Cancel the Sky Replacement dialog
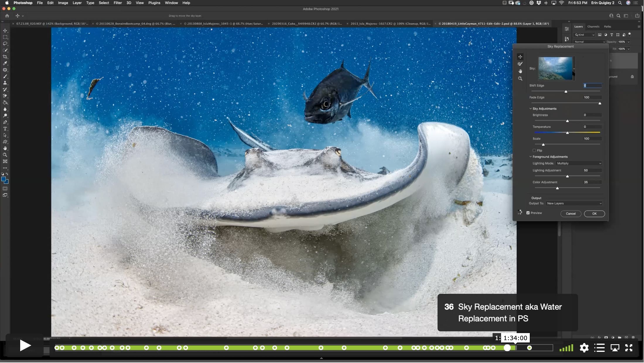Viewport: 644px width, 363px height. 570,214
